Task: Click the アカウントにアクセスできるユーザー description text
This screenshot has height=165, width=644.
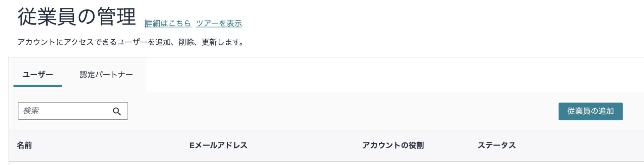Action: coord(131,42)
